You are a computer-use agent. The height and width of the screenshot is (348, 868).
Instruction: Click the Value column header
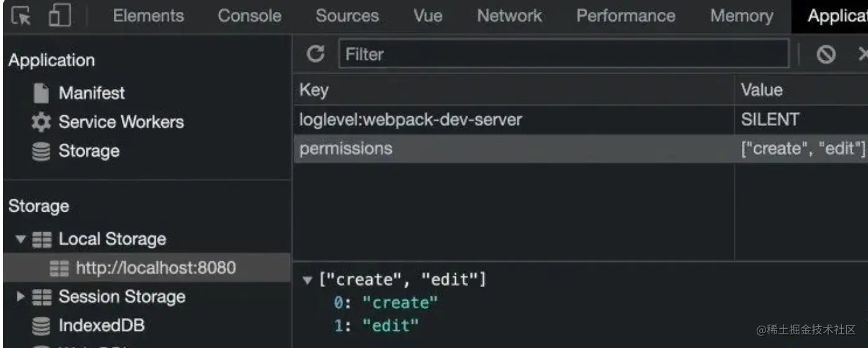(x=762, y=90)
